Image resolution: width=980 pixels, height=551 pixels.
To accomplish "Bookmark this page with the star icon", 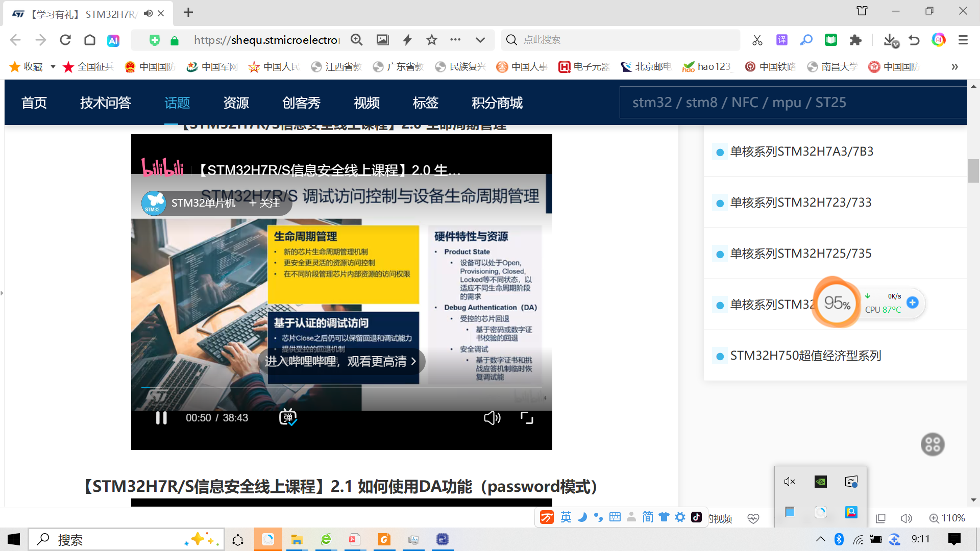I will click(x=432, y=40).
